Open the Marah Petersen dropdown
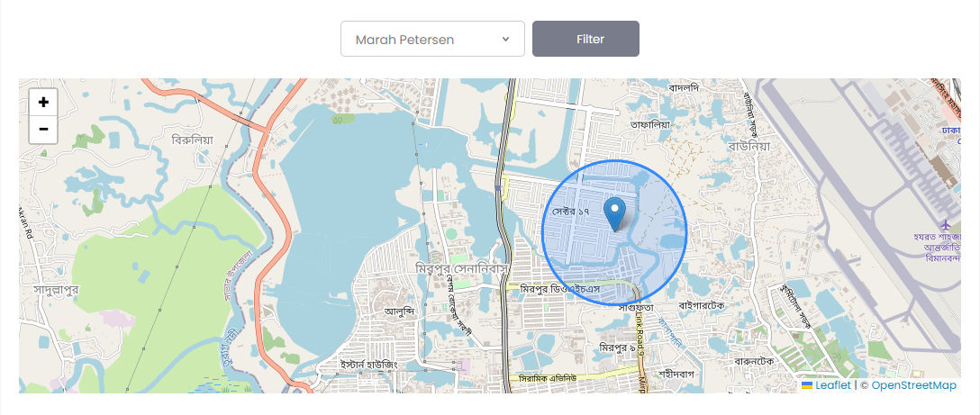 pyautogui.click(x=431, y=39)
